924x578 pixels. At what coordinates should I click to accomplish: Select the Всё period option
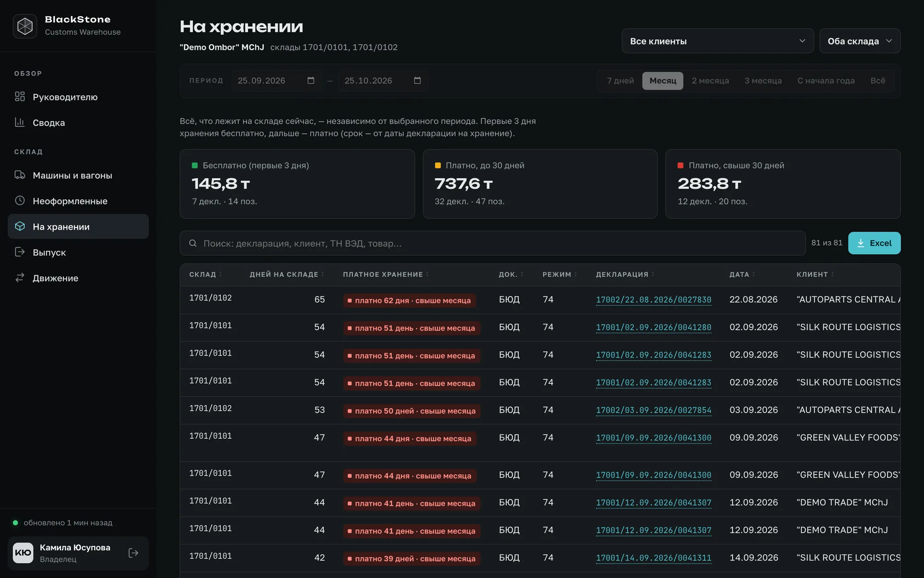(x=878, y=80)
